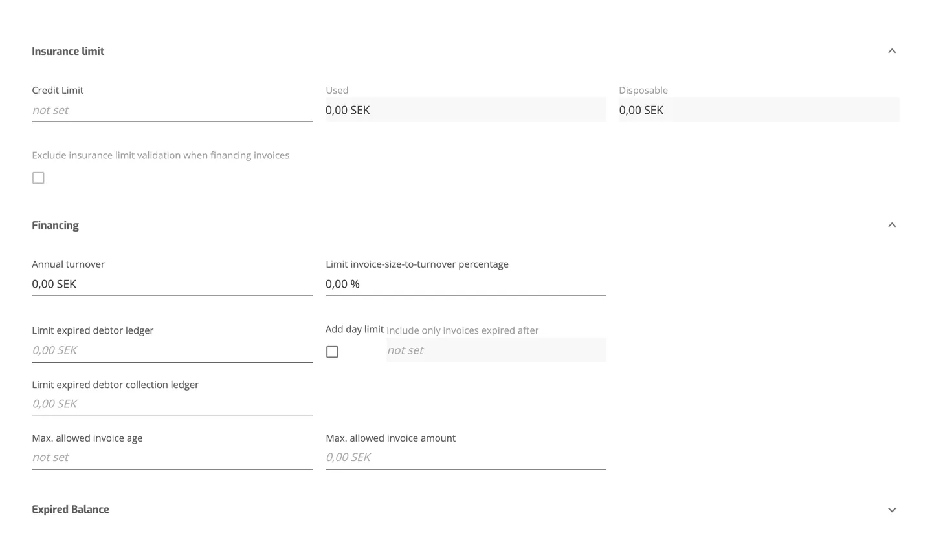932x560 pixels.
Task: Click the Used amount field
Action: point(465,110)
